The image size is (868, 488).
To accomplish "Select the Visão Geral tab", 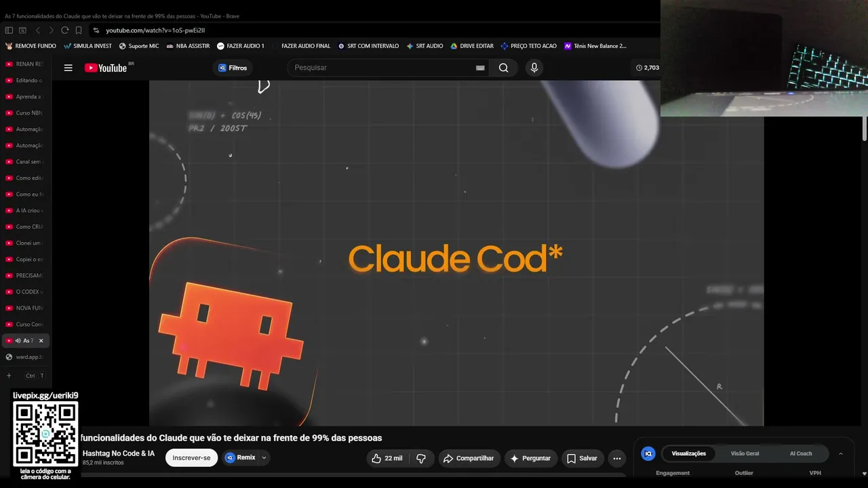I will [x=745, y=453].
